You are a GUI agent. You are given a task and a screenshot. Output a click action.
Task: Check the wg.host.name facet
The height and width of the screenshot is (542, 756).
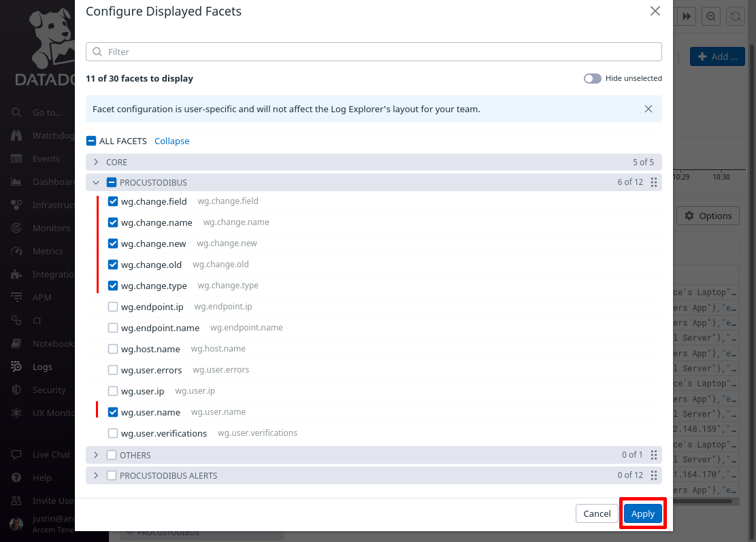tap(113, 349)
